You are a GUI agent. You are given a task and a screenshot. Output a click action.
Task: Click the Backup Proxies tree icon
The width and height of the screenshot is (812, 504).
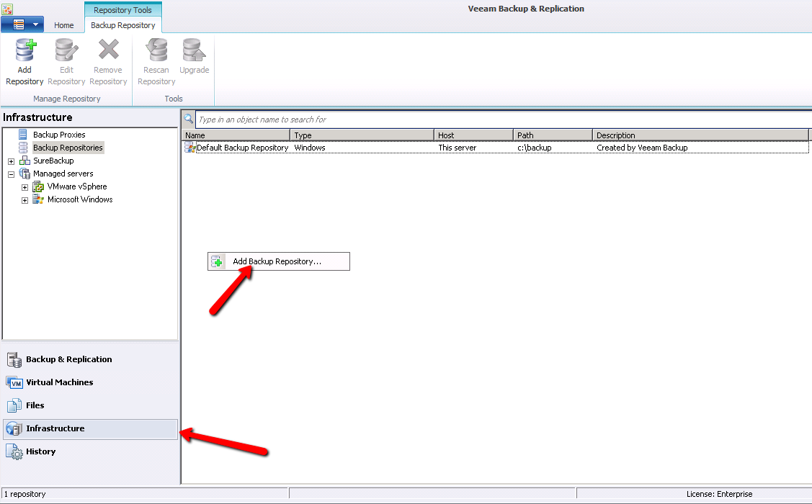[x=23, y=135]
